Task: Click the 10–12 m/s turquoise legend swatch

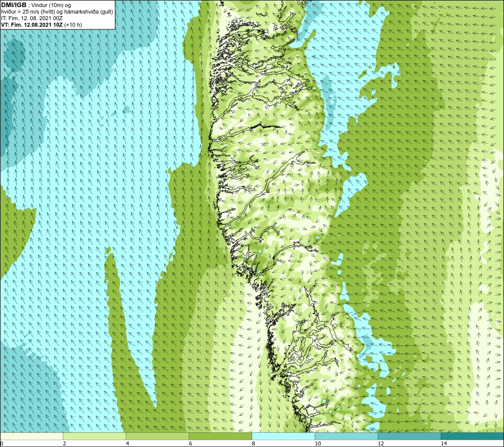Action: tap(347, 436)
